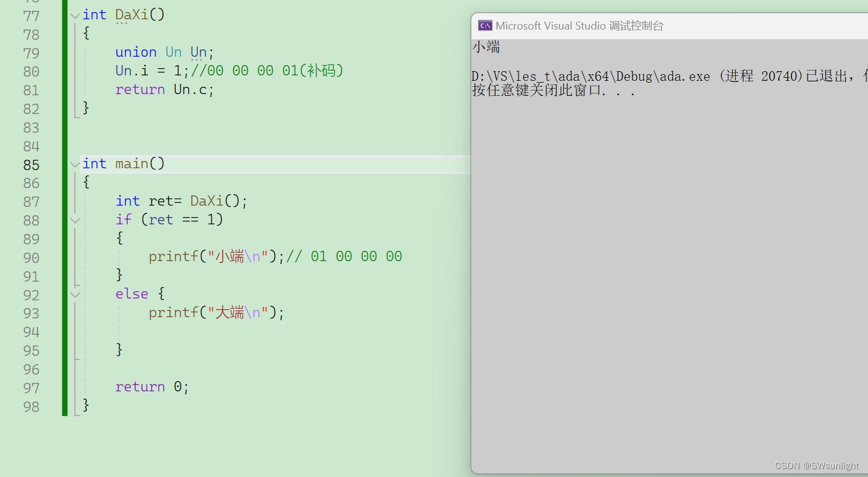868x477 pixels.
Task: Click the '小端' output in console
Action: coord(486,47)
